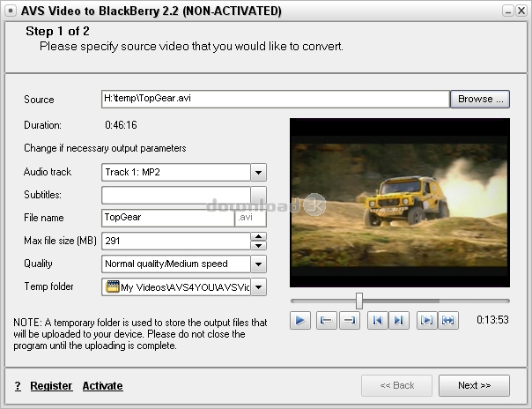532x409 pixels.
Task: Play the video preview
Action: click(300, 320)
